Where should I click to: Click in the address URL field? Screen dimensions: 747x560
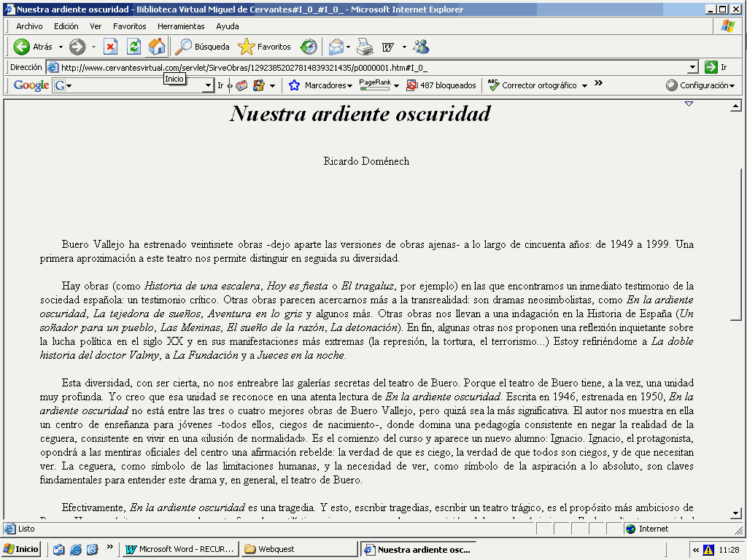click(373, 68)
